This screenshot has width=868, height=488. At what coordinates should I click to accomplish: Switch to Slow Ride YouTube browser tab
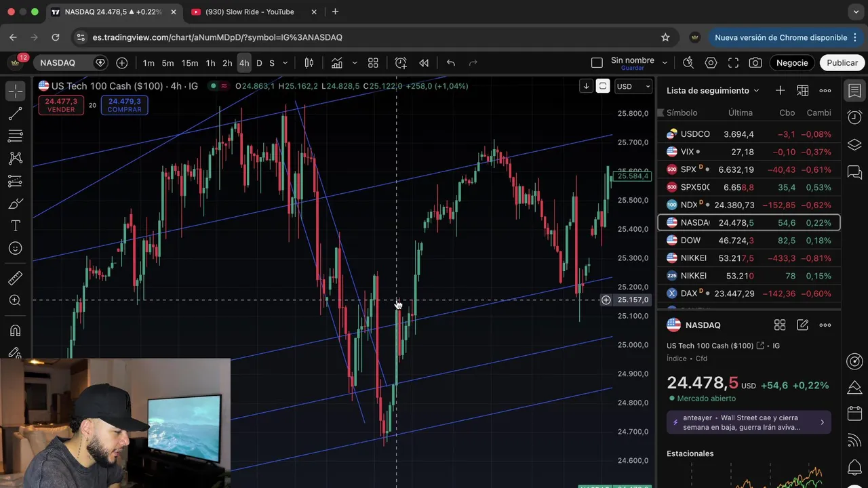[249, 12]
